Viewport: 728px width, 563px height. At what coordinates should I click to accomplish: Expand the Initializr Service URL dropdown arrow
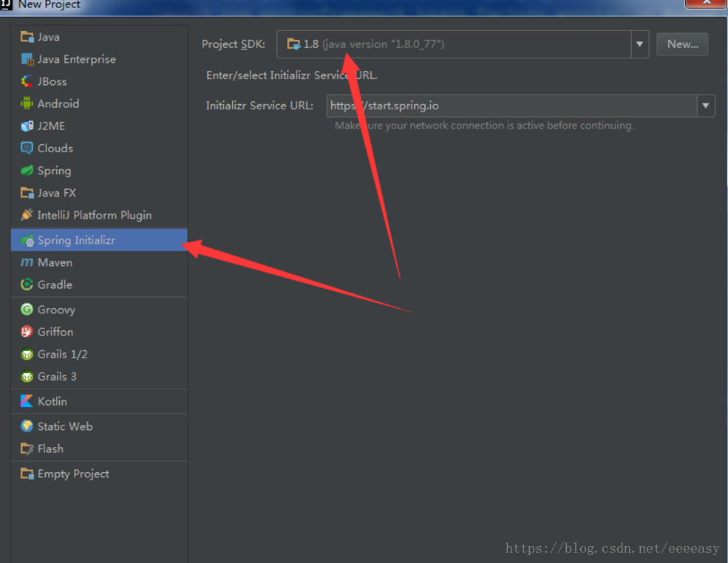tap(705, 106)
